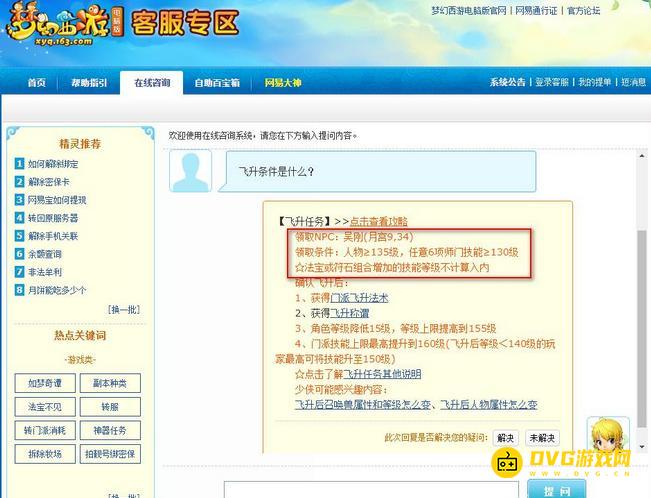Viewport: 651px width, 498px height.
Task: Open the 自助百宝箱 tab
Action: tap(217, 83)
